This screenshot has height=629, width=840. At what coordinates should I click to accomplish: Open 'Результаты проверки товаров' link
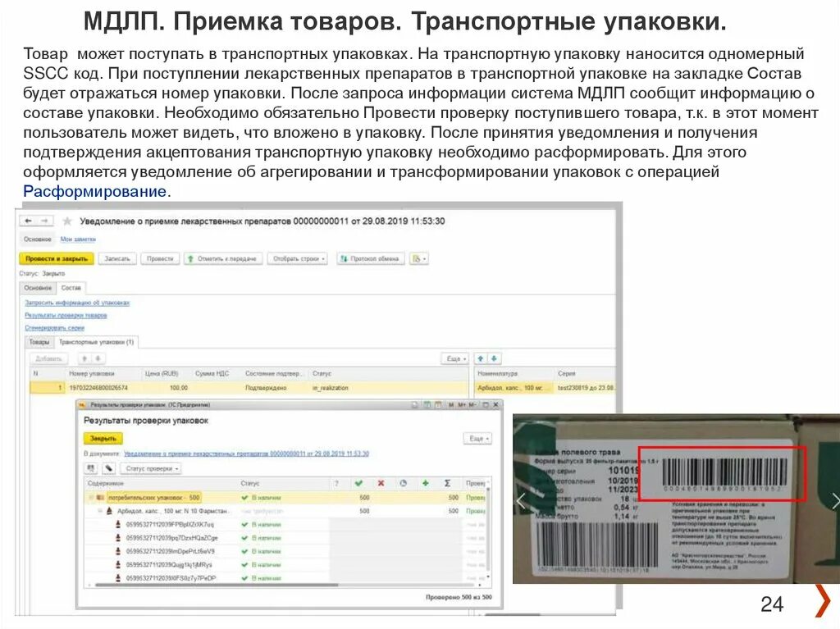(66, 316)
